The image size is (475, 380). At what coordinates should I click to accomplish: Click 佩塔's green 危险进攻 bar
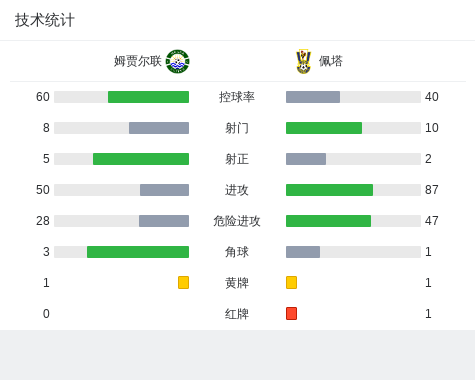(328, 221)
